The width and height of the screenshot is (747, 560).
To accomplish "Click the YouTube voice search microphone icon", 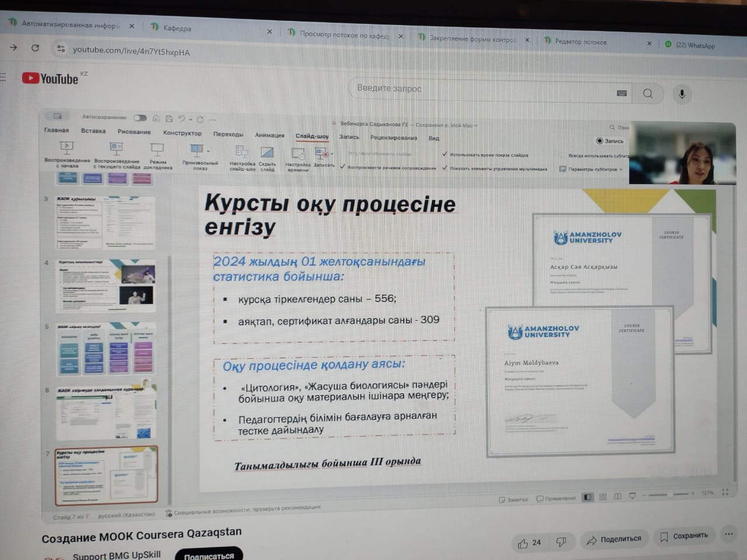I will [x=682, y=94].
